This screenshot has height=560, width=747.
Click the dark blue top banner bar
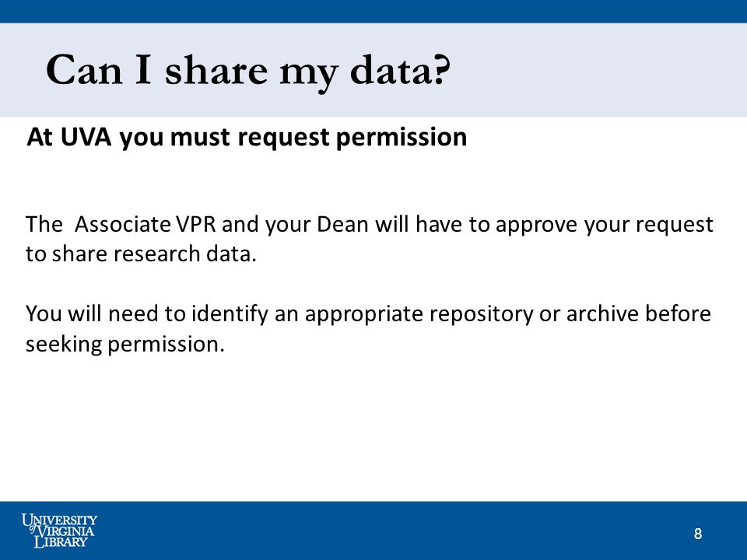(x=373, y=12)
